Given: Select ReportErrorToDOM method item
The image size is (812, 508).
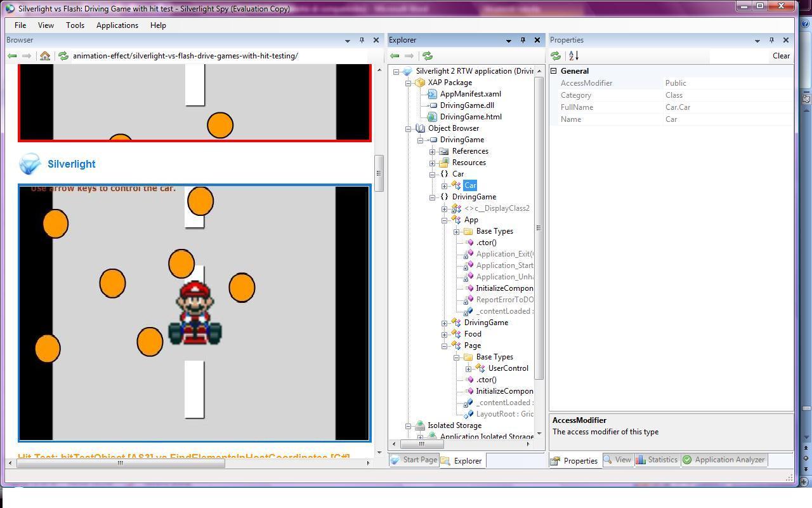Looking at the screenshot, I should pos(504,300).
